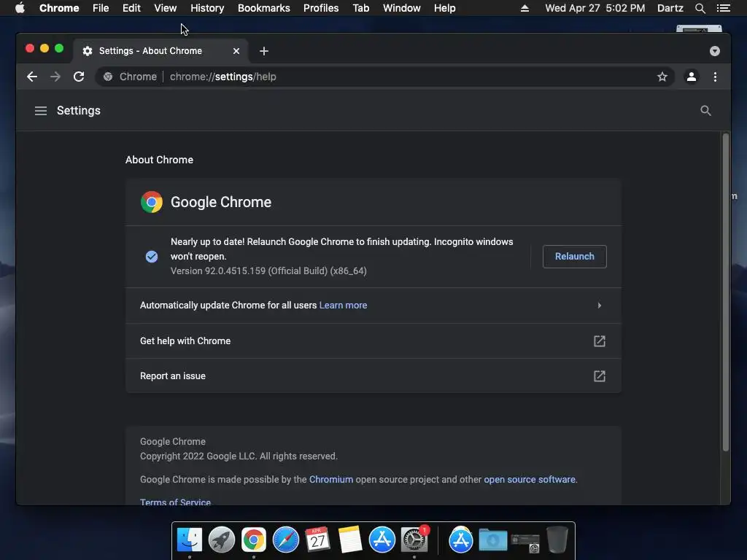747x560 pixels.
Task: Open the Window menu
Action: 402,8
